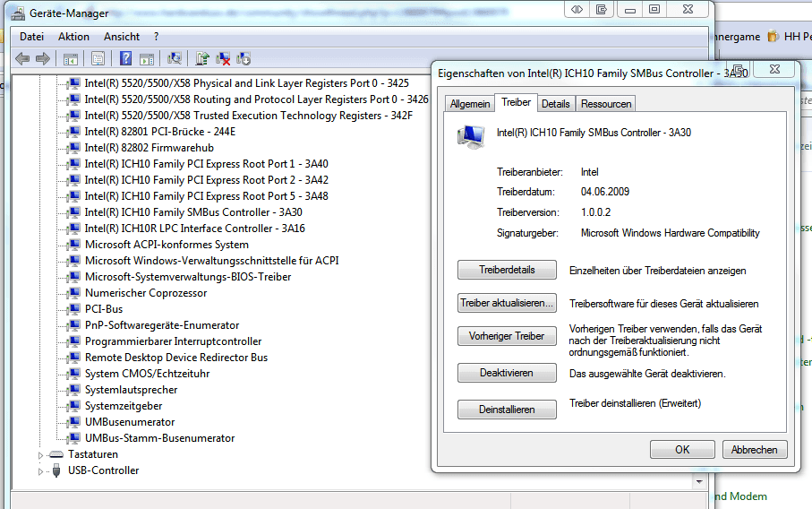Click Microsoft Windows Hardware Compatibility signer text
Screen dimensions: 812x509
(671, 233)
